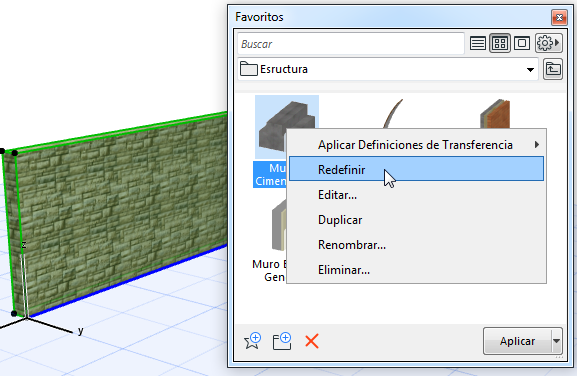Switch to large preview view icon
This screenshot has width=577, height=376.
point(522,44)
